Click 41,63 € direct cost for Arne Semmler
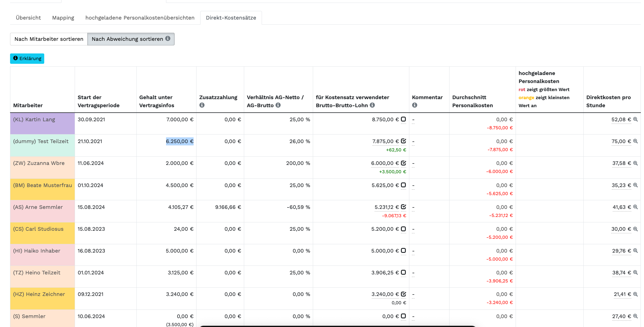 pyautogui.click(x=622, y=207)
